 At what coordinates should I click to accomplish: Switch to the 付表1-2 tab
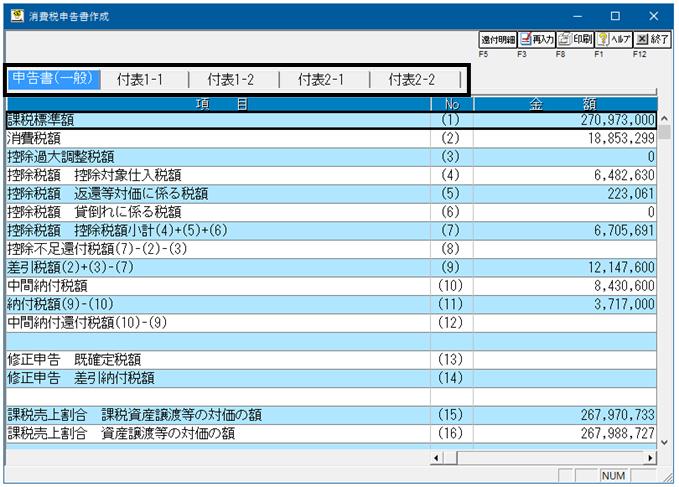coord(230,80)
